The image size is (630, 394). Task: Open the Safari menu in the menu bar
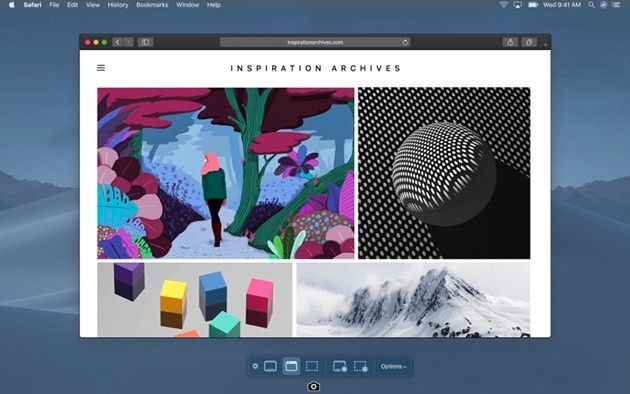[x=32, y=5]
